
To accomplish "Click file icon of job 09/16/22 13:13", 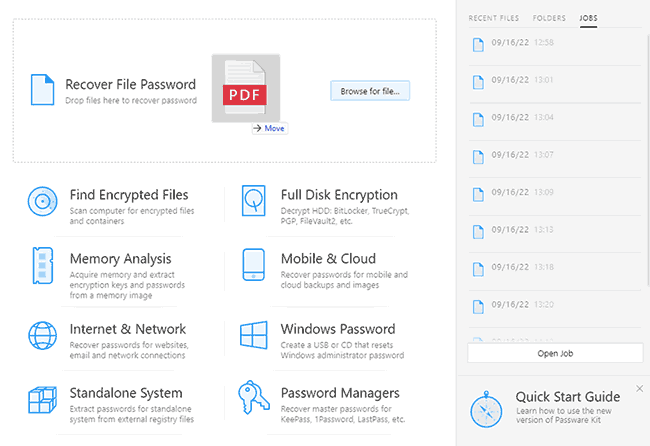I will click(x=478, y=232).
